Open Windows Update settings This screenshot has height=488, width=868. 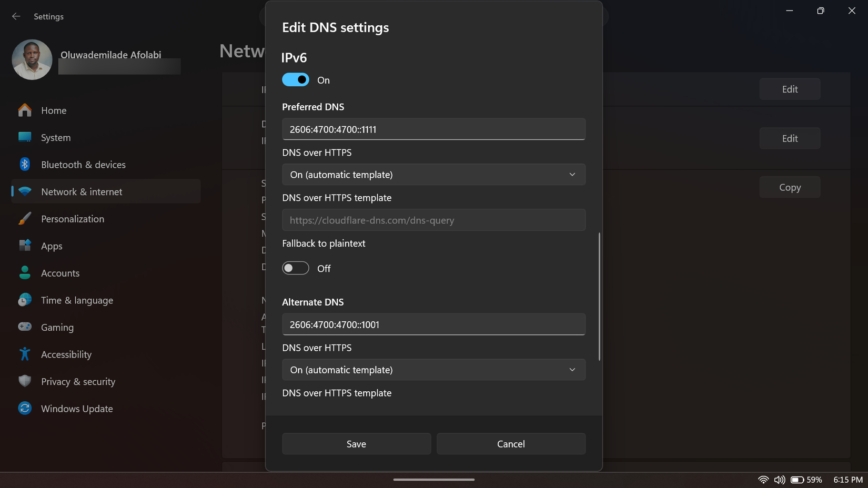coord(77,409)
